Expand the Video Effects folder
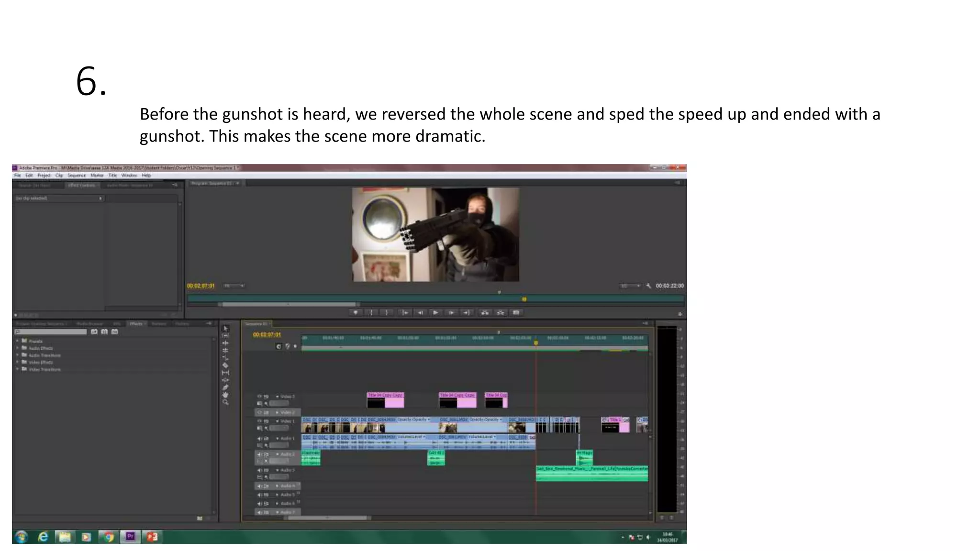 (18, 362)
